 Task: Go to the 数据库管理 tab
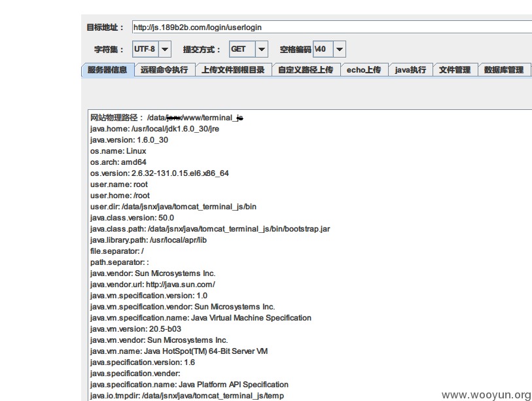(x=504, y=70)
